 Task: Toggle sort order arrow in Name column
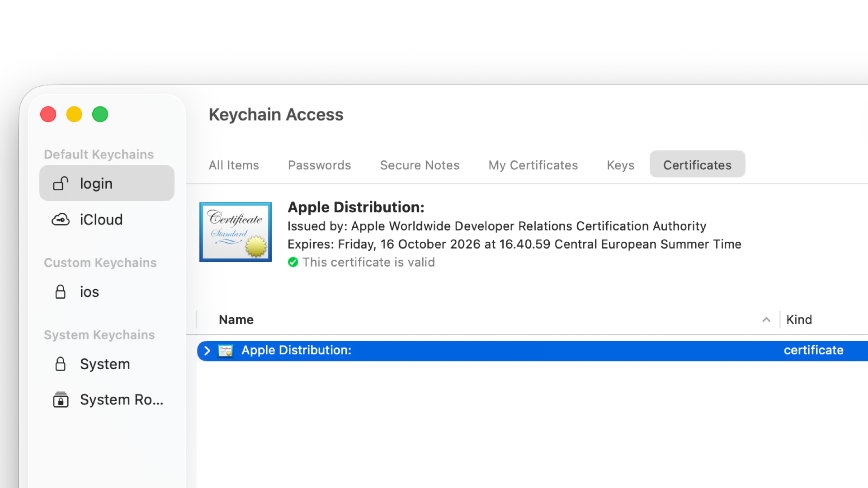pos(766,320)
